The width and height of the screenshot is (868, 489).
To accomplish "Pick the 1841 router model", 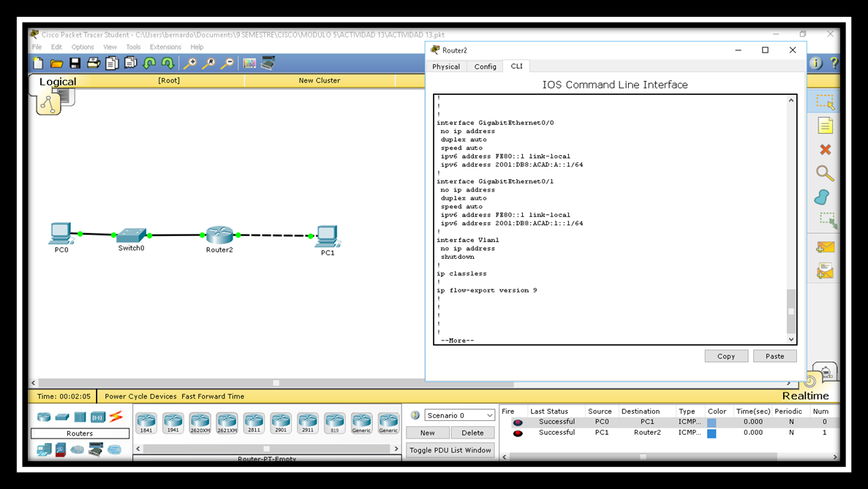I will [146, 423].
